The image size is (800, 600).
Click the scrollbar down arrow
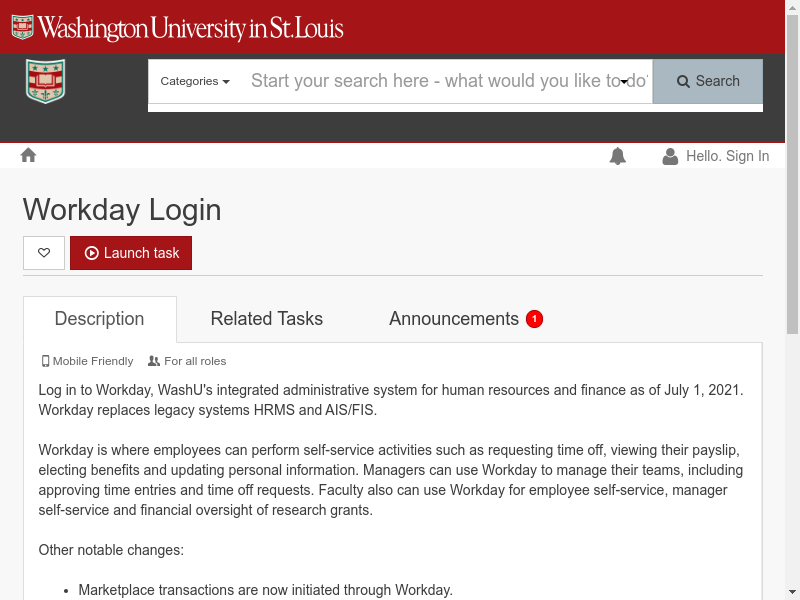point(792,593)
